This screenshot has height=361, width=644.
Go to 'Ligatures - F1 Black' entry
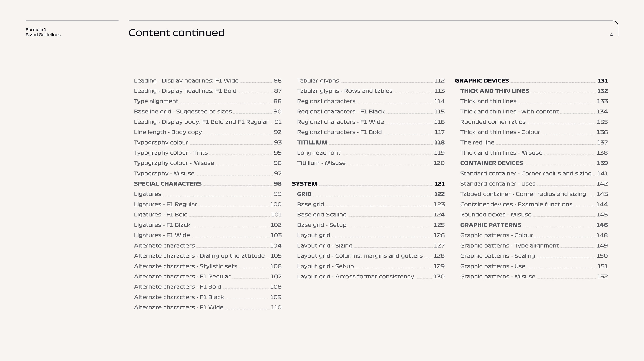(162, 225)
